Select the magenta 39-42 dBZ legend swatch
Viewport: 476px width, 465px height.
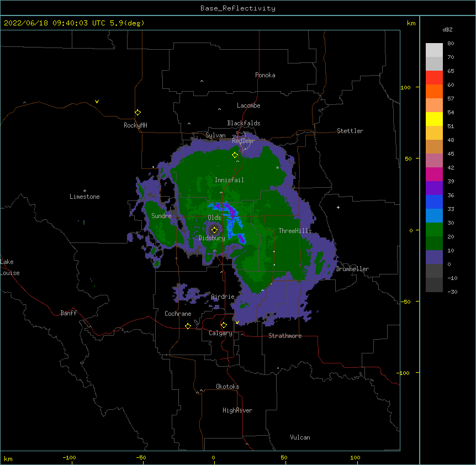point(434,174)
